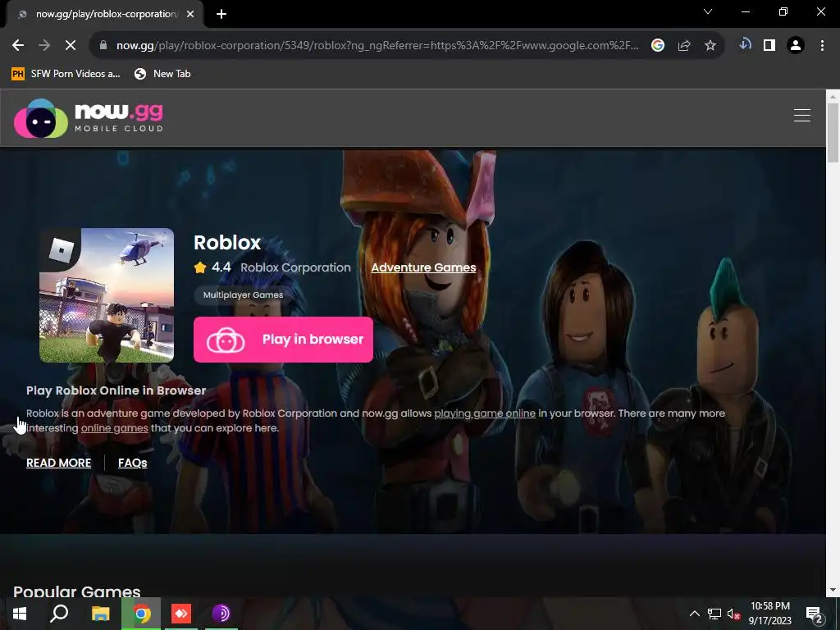Click Roblox Corporation developer name
Viewport: 840px width, 630px height.
click(295, 267)
